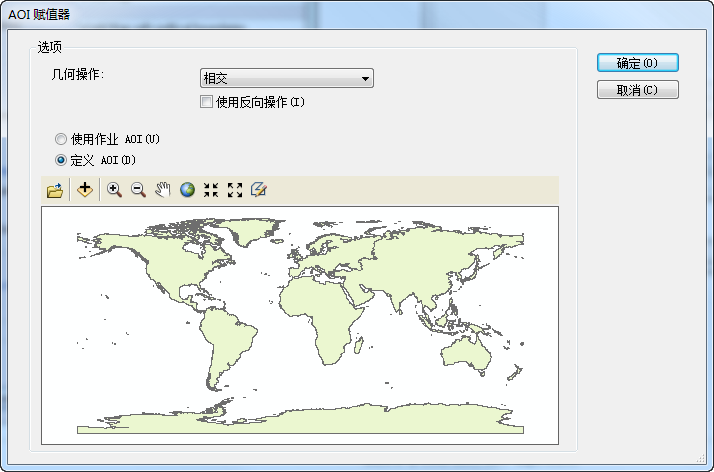Image resolution: width=714 pixels, height=472 pixels.
Task: Click the Add Data plus icon
Action: 85,190
